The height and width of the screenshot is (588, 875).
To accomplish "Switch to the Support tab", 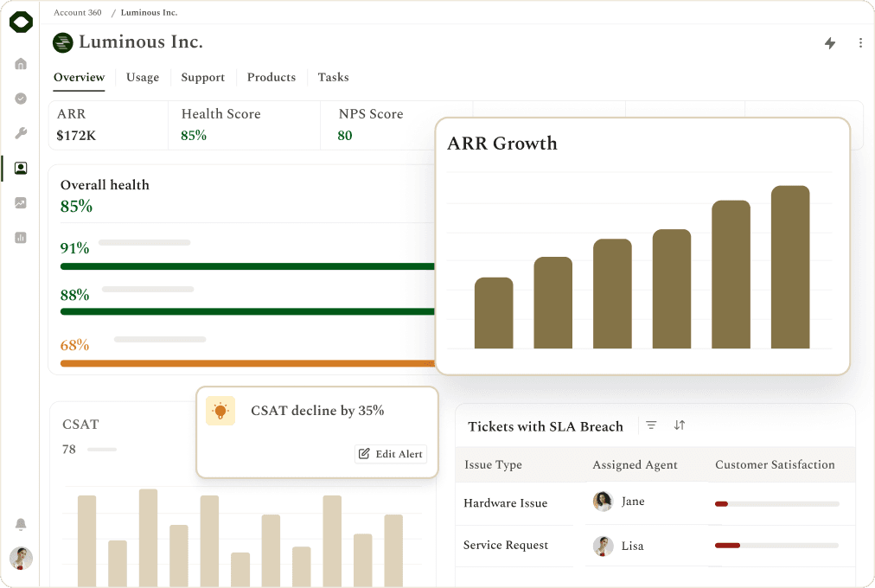I will coord(202,77).
